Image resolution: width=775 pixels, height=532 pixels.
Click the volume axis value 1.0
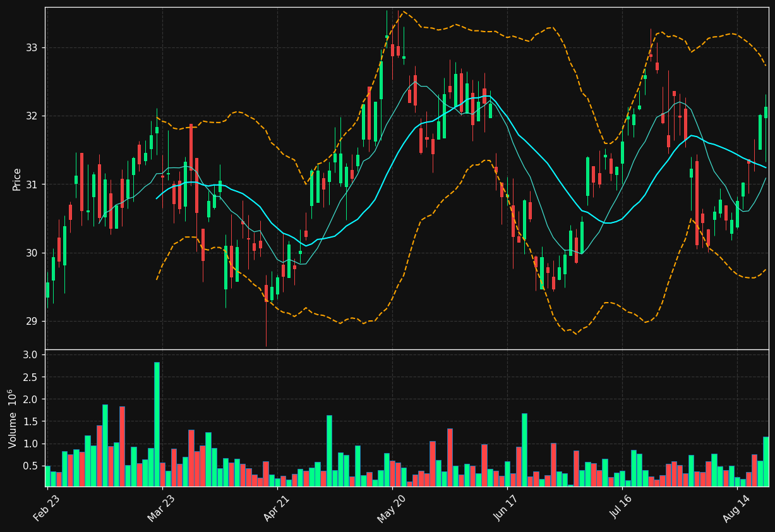pos(32,444)
